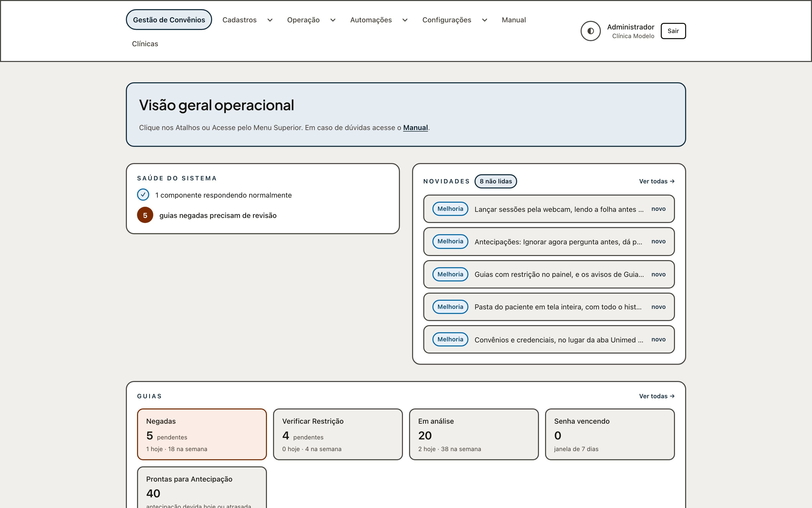Open the Manual menu item

(x=514, y=20)
